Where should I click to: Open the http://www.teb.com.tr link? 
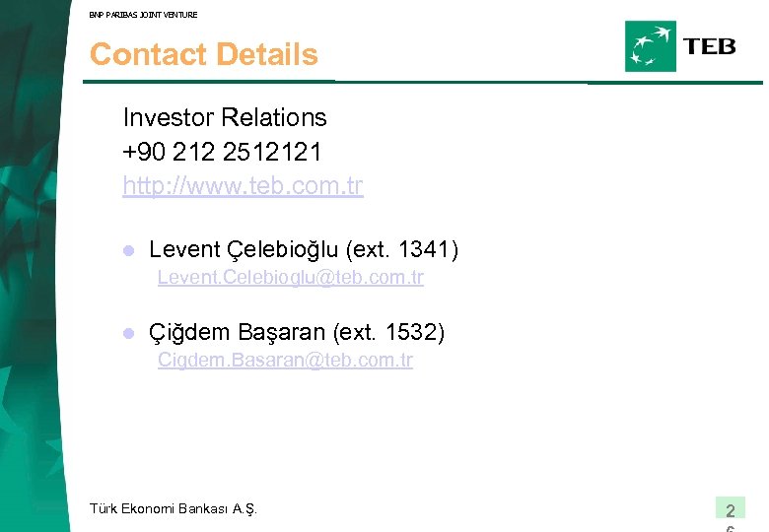pyautogui.click(x=243, y=185)
